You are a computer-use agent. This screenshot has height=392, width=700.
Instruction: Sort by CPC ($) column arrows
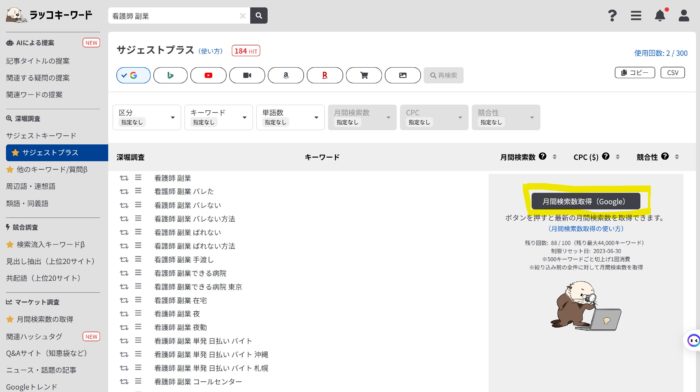[617, 157]
